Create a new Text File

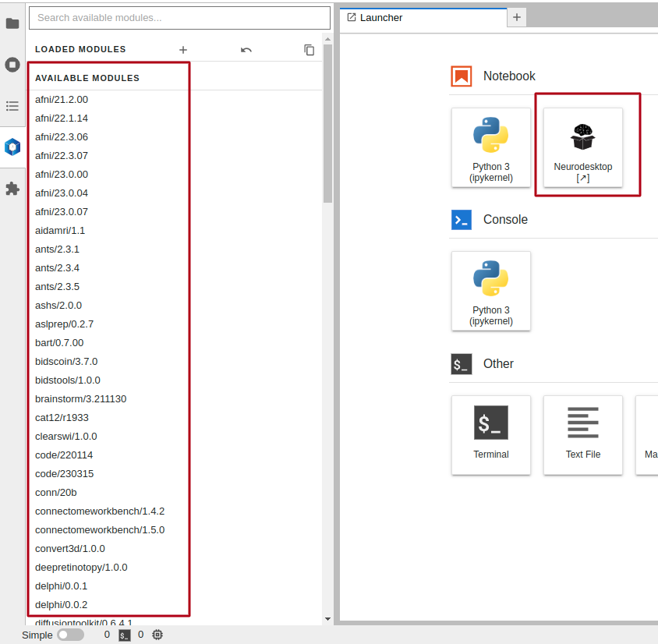583,434
